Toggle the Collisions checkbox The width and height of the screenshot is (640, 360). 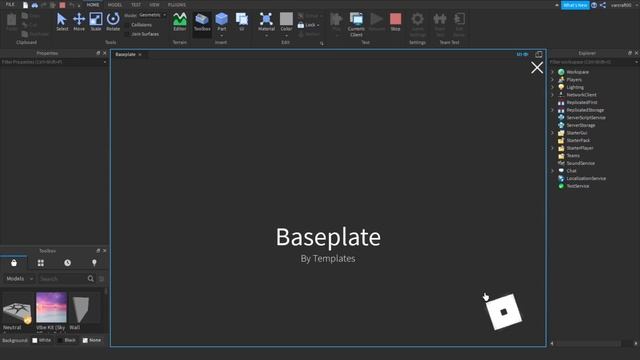pos(127,25)
